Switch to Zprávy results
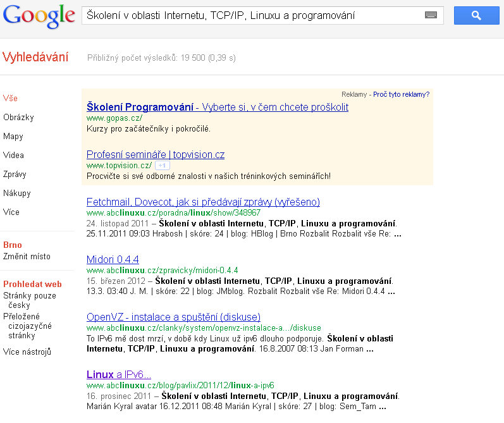Screen dimensions: 504x423 pos(15,175)
